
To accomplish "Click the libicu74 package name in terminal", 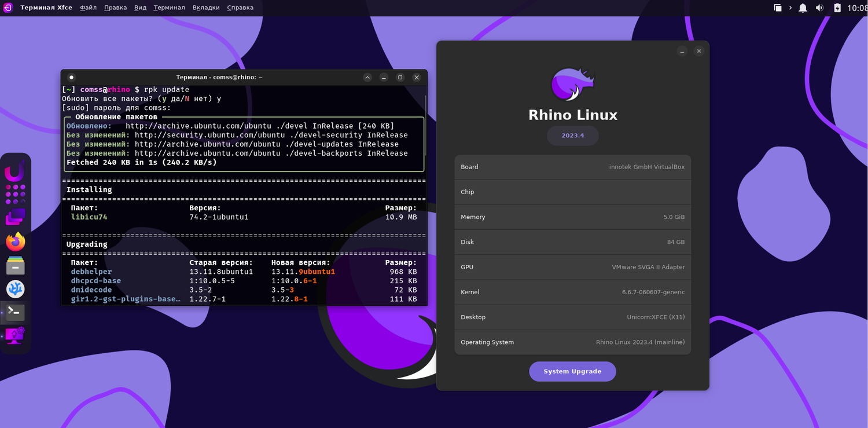I will (89, 217).
